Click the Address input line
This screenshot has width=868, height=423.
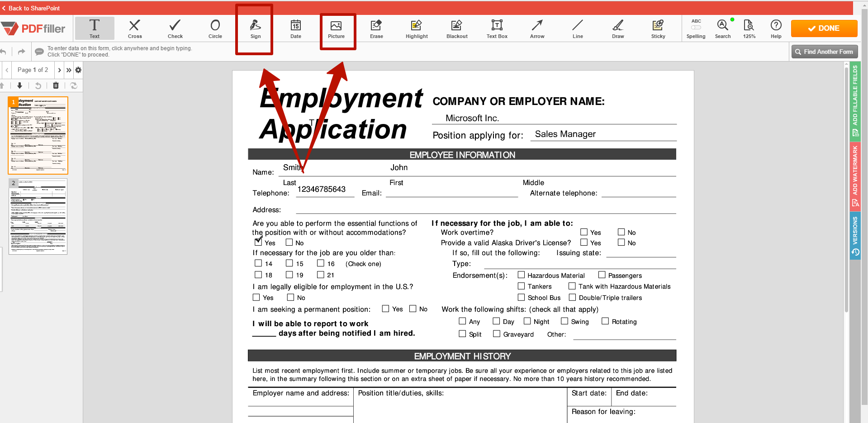coord(486,209)
